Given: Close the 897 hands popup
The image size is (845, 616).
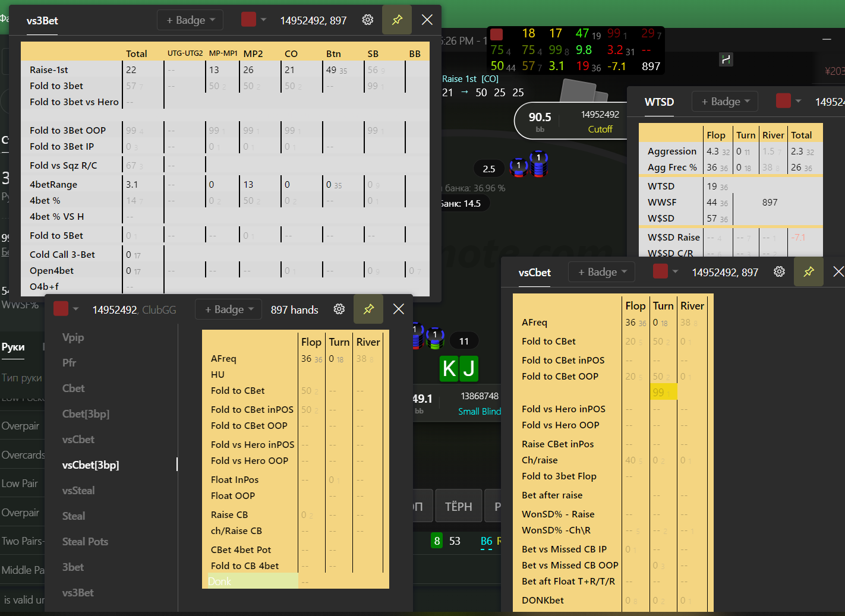Looking at the screenshot, I should click(399, 309).
